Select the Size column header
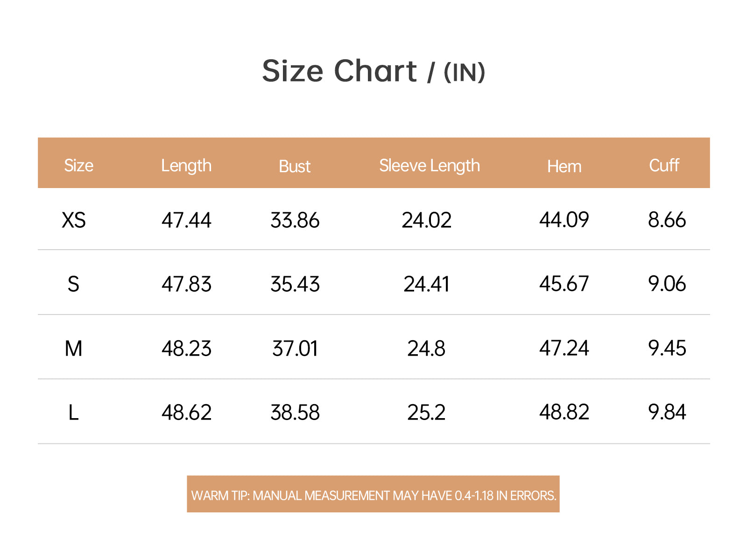The image size is (747, 560). 79,165
